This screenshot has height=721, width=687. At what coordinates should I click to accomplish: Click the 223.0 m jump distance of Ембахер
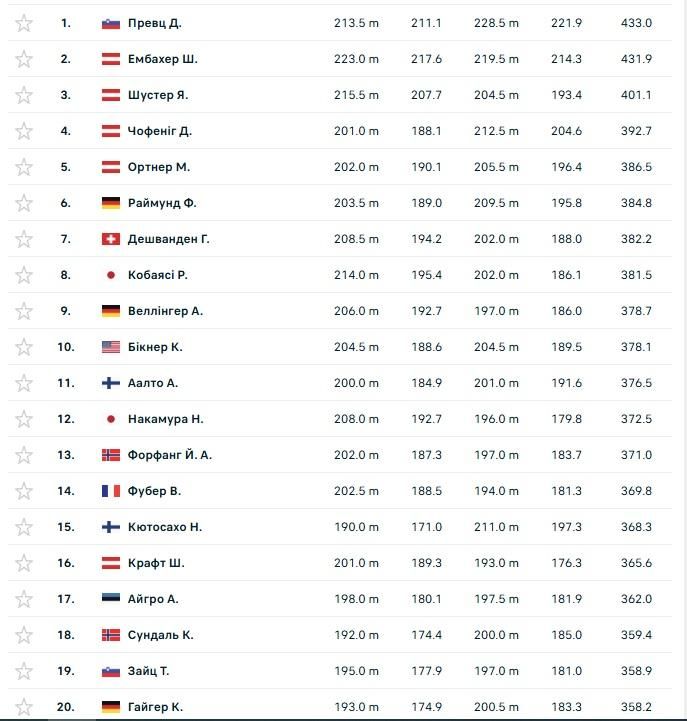coord(356,59)
